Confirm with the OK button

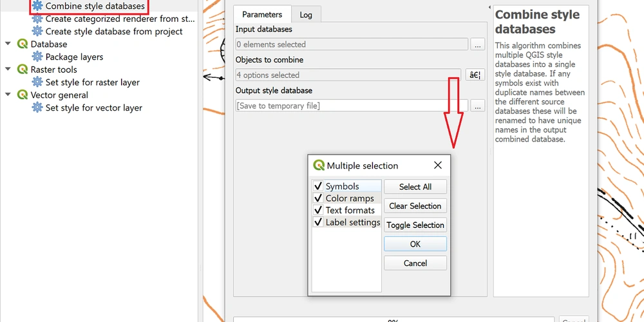415,244
